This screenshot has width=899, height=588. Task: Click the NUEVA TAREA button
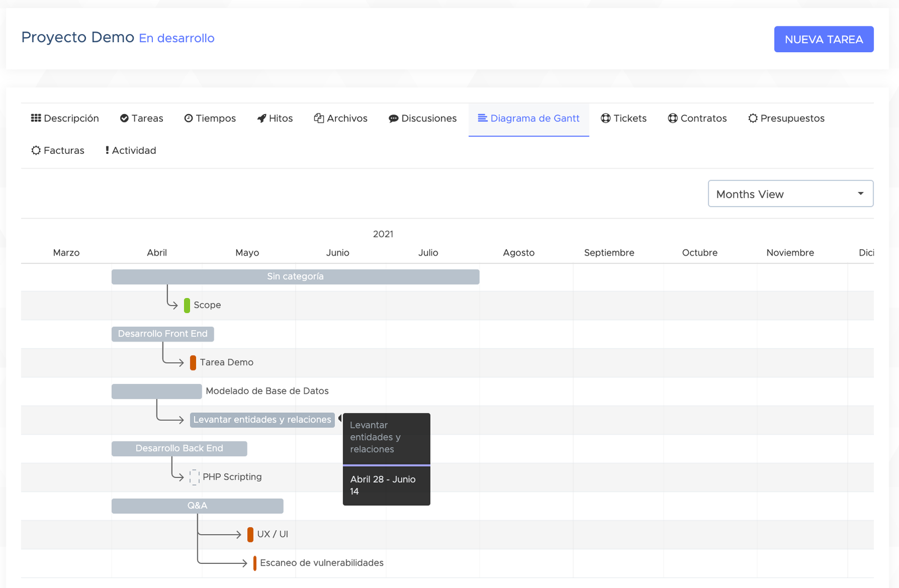pos(824,39)
